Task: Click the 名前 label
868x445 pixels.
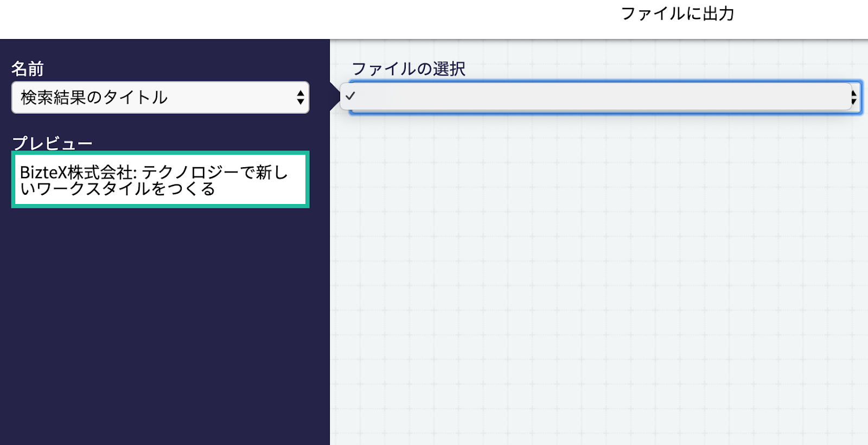Action: click(x=28, y=69)
